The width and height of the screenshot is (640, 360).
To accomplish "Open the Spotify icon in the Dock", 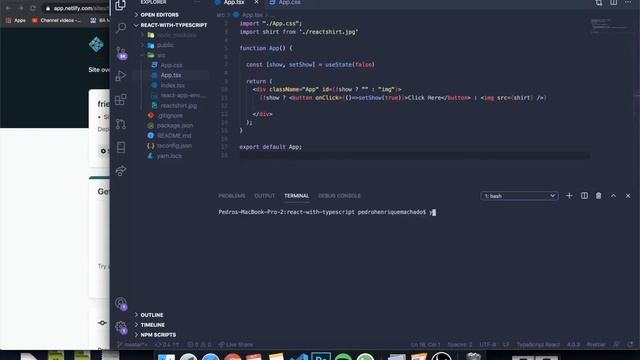I will click(343, 357).
